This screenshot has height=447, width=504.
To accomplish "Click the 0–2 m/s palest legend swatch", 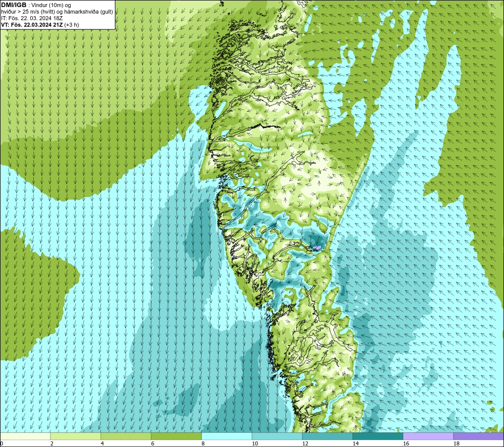I will pyautogui.click(x=25, y=436).
